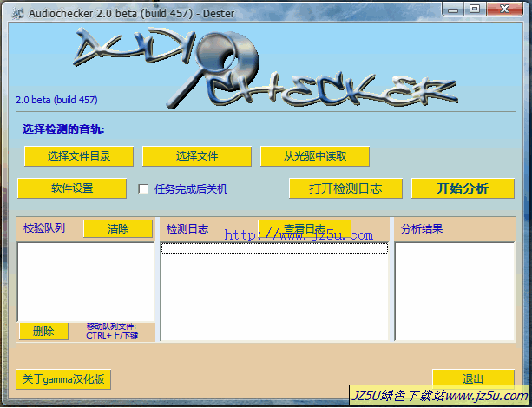Image resolution: width=532 pixels, height=408 pixels.
Task: Toggle the 任务完成后关机 checkbox
Action: point(143,188)
